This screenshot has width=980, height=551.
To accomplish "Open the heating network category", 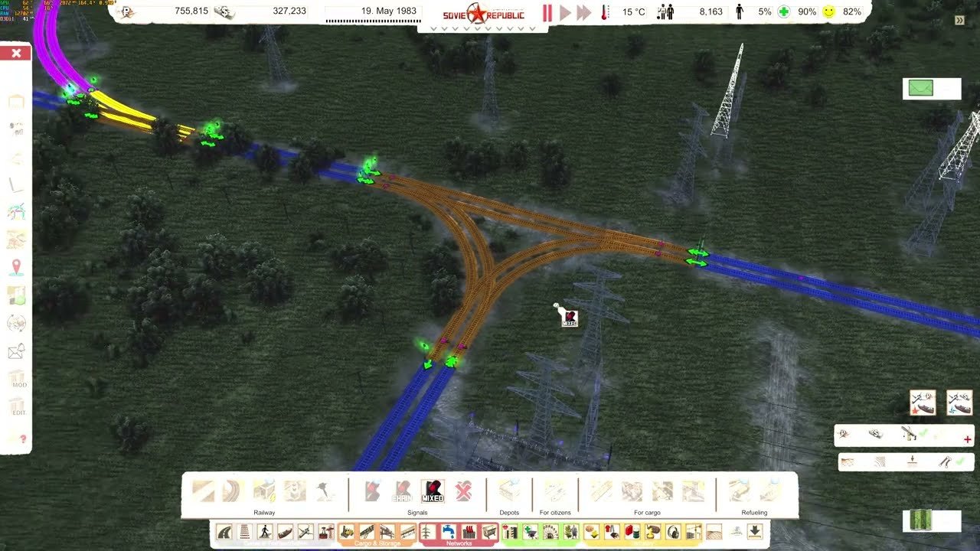I will [x=469, y=532].
